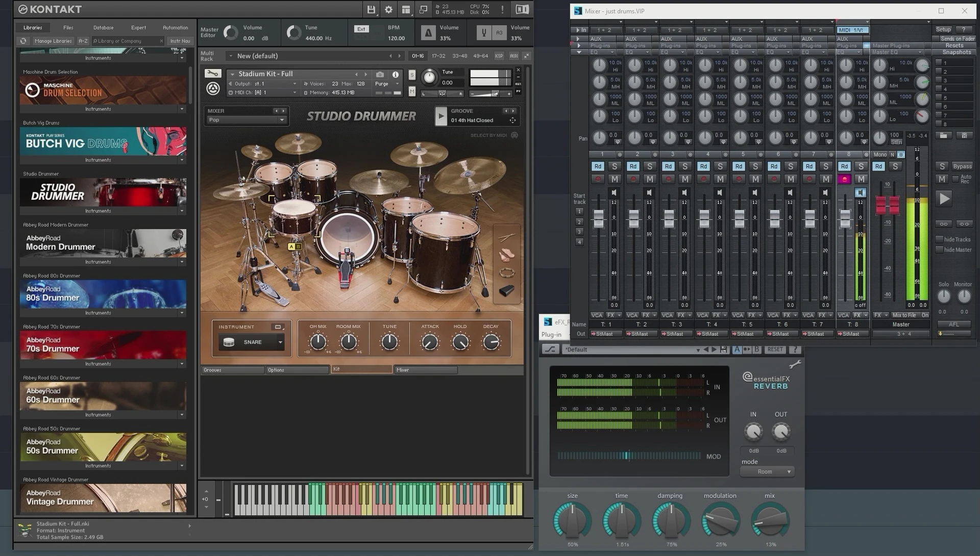Click the drumstick articulation icon beside the kit
Screen dimensions: 980x556
[506, 237]
